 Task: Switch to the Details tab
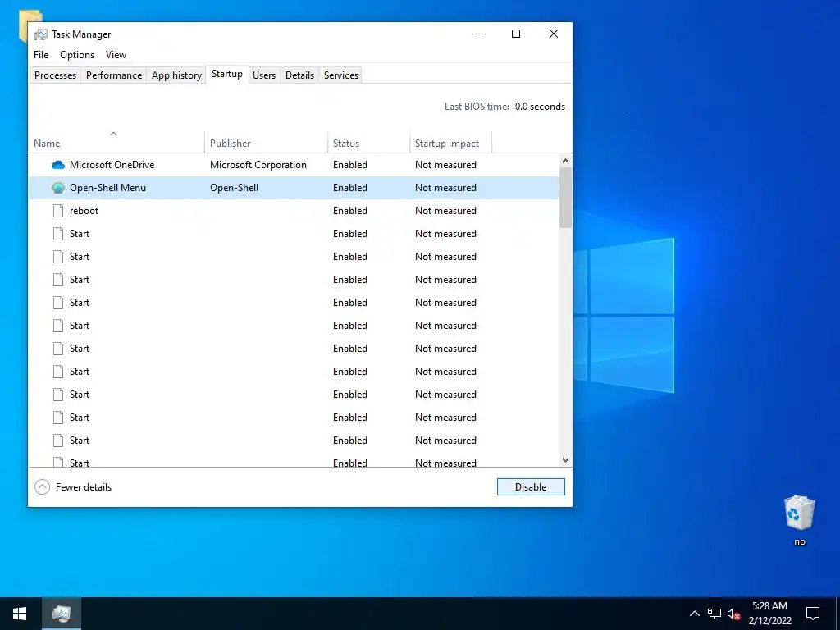click(299, 75)
